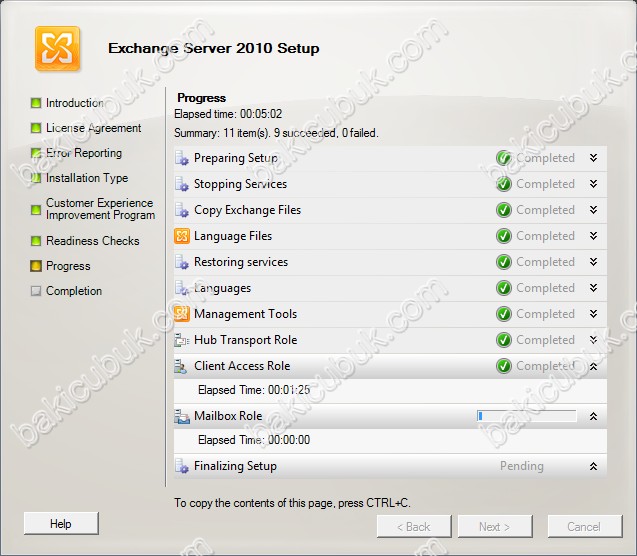Click the Back button
The image size is (637, 556).
(x=414, y=527)
